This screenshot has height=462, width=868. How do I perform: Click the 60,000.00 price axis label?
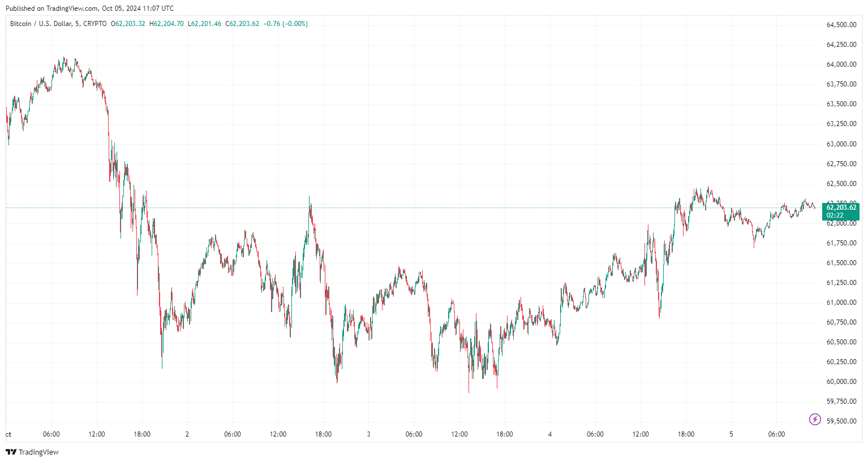coord(841,382)
